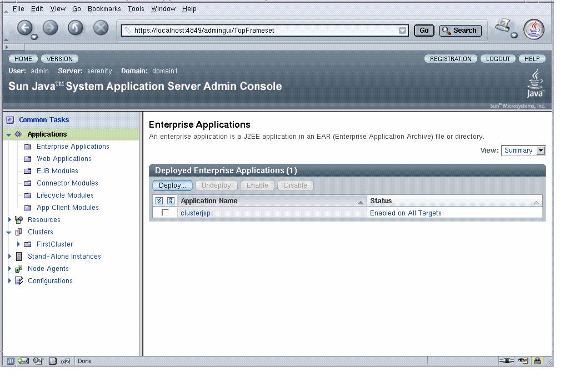Open the View Summary dropdown

tap(523, 150)
